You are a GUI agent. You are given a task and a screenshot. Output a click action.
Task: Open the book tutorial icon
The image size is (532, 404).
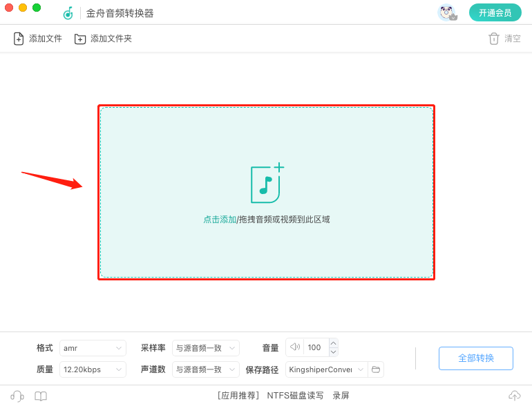[x=41, y=396]
